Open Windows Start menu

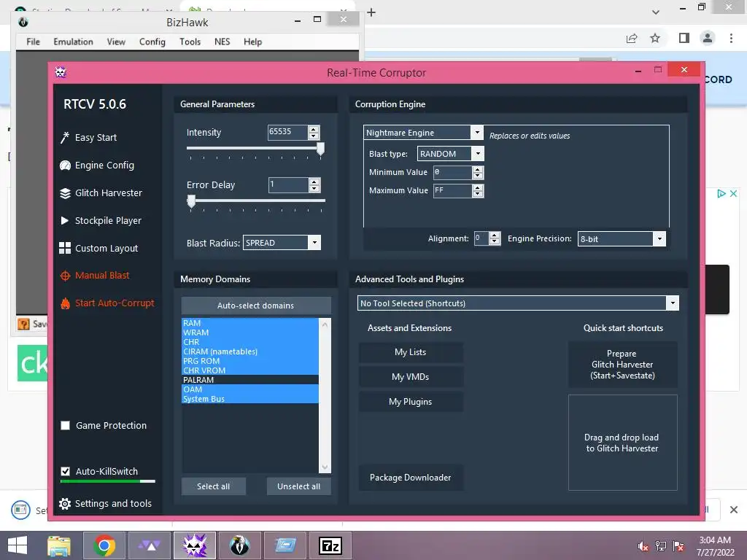(x=18, y=545)
